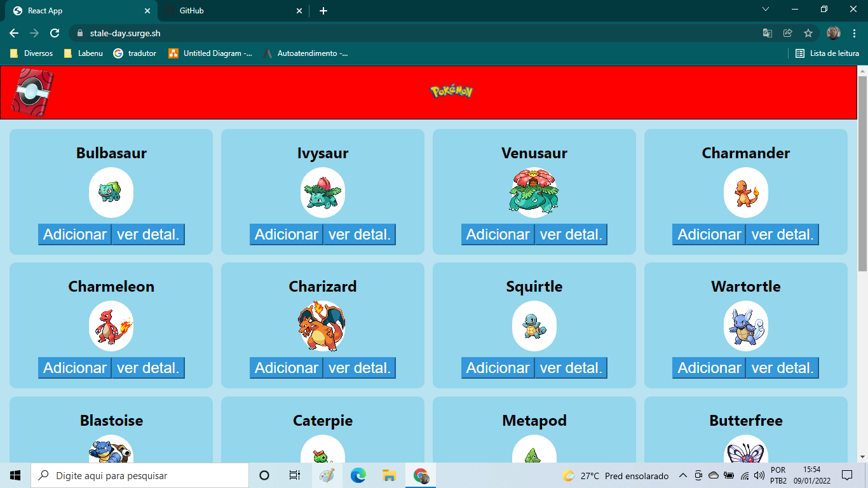868x488 pixels.
Task: View details for Bulbasaur
Action: click(148, 234)
